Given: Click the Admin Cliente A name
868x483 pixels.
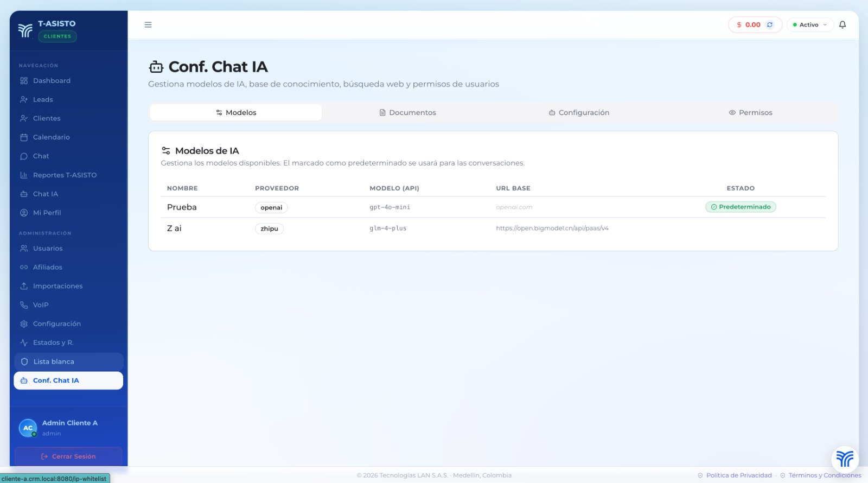Looking at the screenshot, I should [x=70, y=423].
